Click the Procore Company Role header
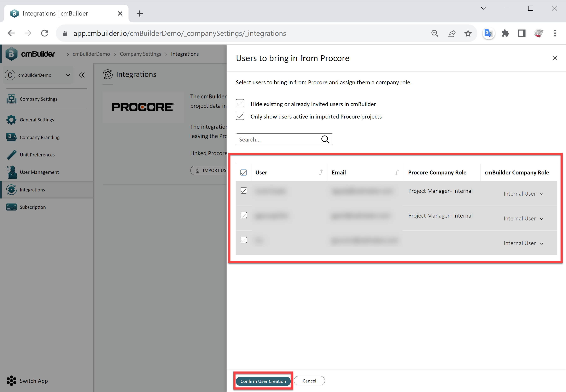566x392 pixels. click(437, 172)
